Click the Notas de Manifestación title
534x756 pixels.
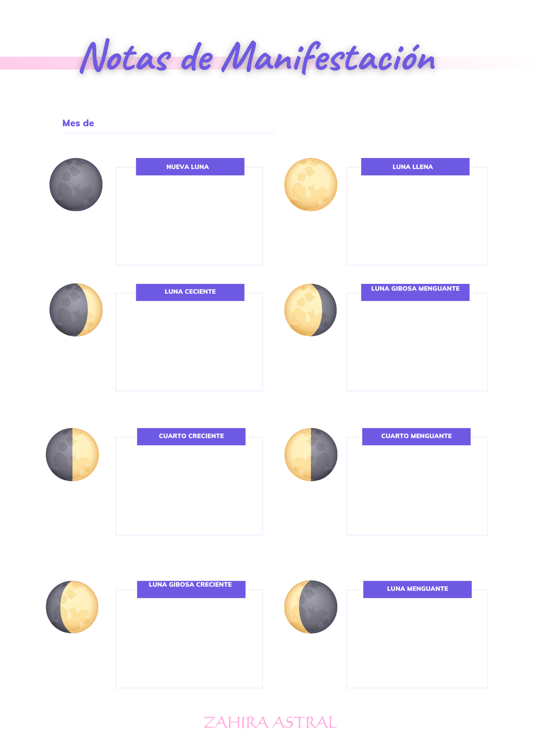coord(258,58)
